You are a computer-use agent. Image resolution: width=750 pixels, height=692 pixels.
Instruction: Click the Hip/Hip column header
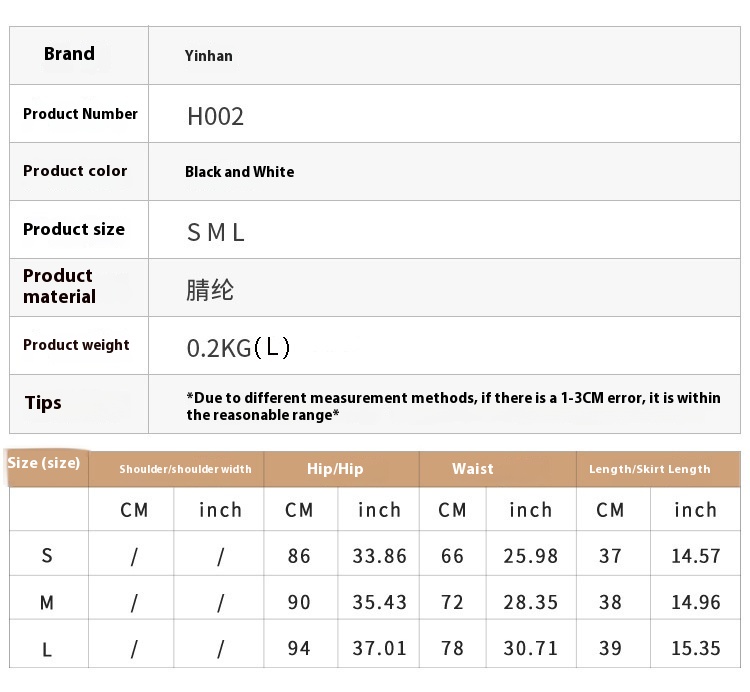pyautogui.click(x=335, y=469)
